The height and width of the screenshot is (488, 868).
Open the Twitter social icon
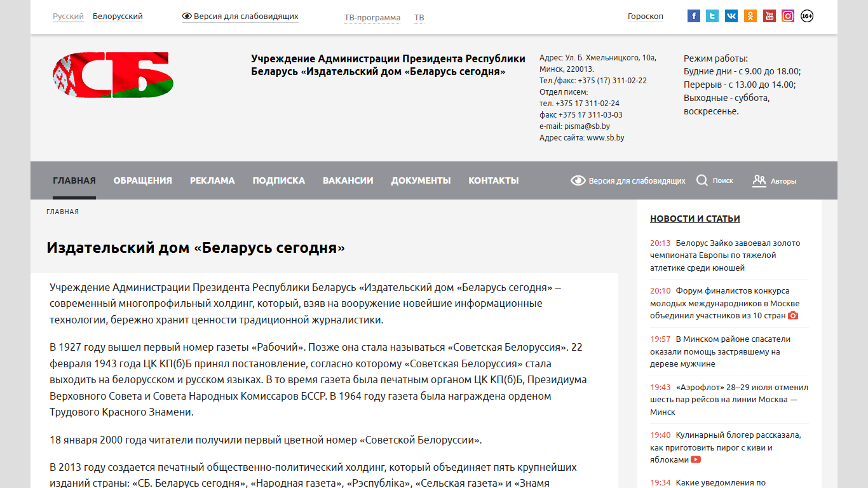tap(712, 16)
